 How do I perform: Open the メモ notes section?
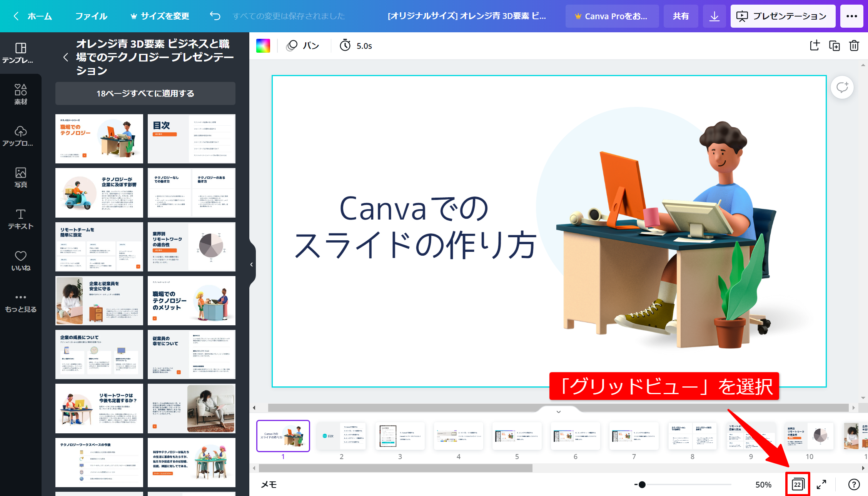pyautogui.click(x=269, y=484)
